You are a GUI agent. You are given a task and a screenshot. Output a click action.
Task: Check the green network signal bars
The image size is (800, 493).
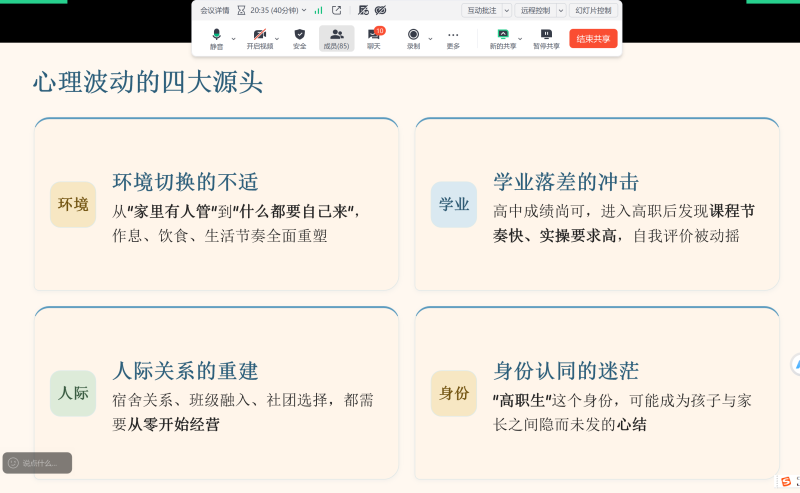pyautogui.click(x=318, y=10)
